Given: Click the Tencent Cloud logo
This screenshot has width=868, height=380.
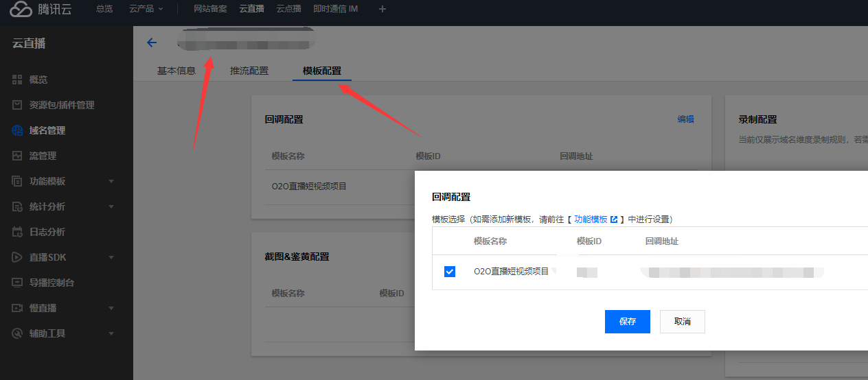Looking at the screenshot, I should [x=41, y=10].
